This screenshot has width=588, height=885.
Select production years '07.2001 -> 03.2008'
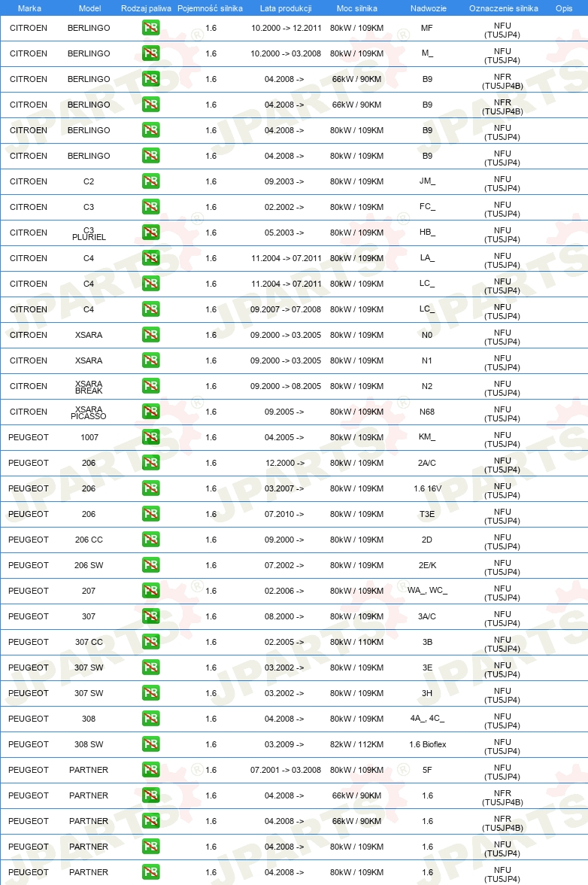[286, 770]
